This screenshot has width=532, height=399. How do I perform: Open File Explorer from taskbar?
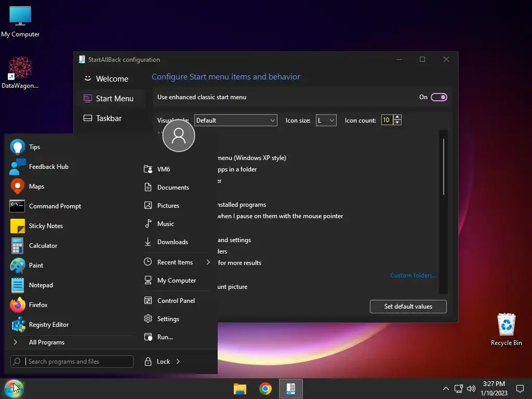click(x=240, y=389)
